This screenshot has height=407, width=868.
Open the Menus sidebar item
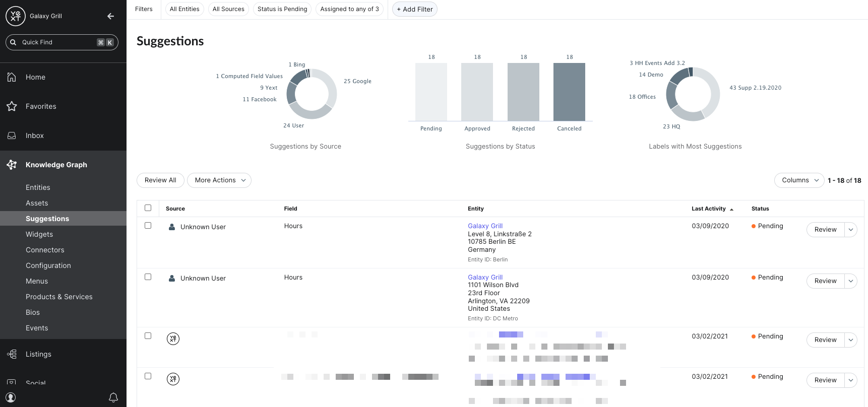click(37, 281)
